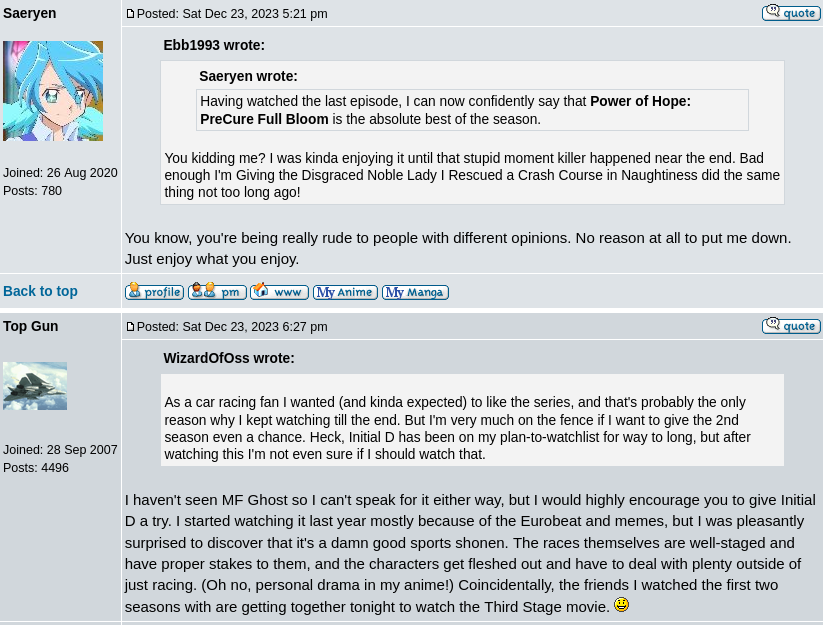
Task: Click the Ebb1993 wrote quote header
Action: [x=214, y=45]
